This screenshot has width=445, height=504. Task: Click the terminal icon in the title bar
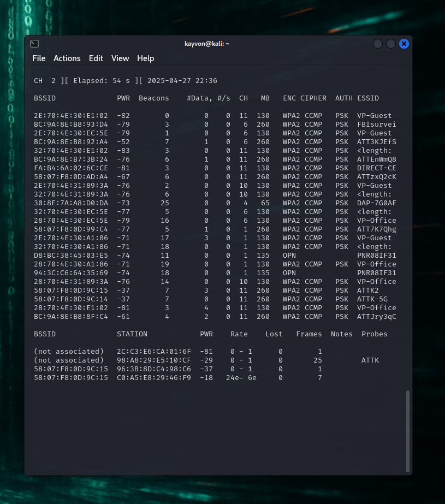(x=34, y=44)
